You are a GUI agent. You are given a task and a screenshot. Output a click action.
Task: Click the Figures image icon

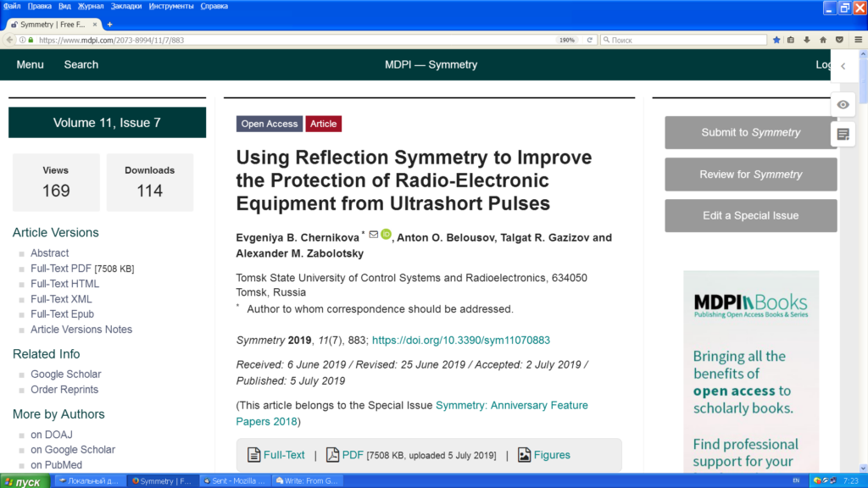(524, 455)
